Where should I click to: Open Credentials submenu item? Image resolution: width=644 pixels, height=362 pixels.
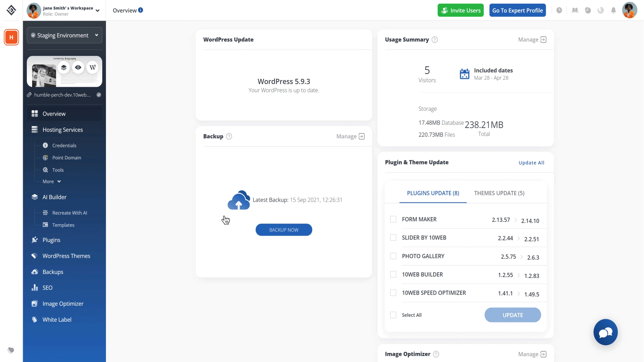64,145
